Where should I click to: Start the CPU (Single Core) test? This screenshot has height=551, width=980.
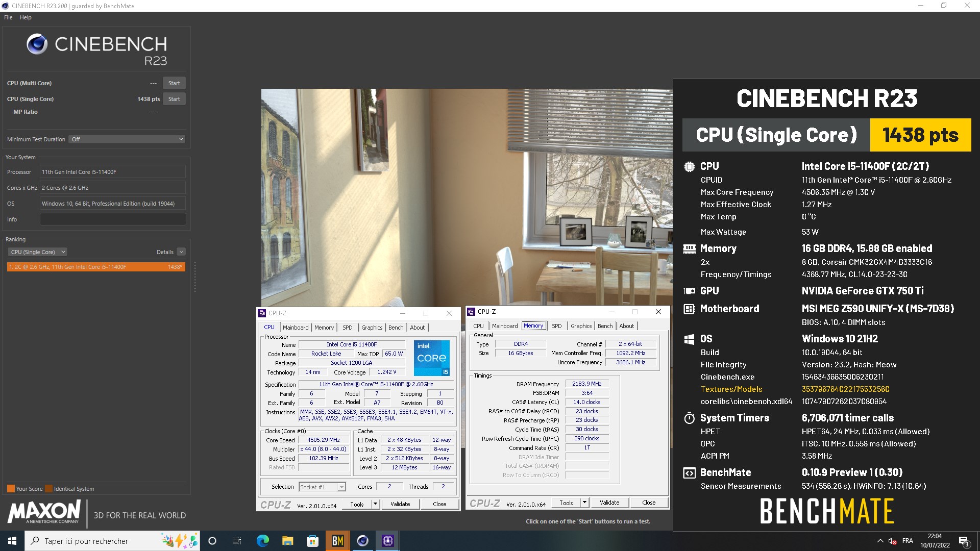[x=174, y=99]
